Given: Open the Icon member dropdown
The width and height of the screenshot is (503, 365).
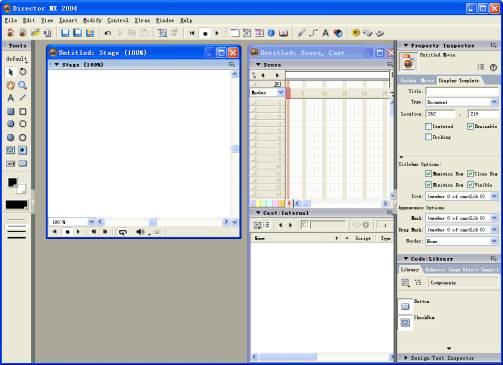Looking at the screenshot, I should pyautogui.click(x=494, y=196).
